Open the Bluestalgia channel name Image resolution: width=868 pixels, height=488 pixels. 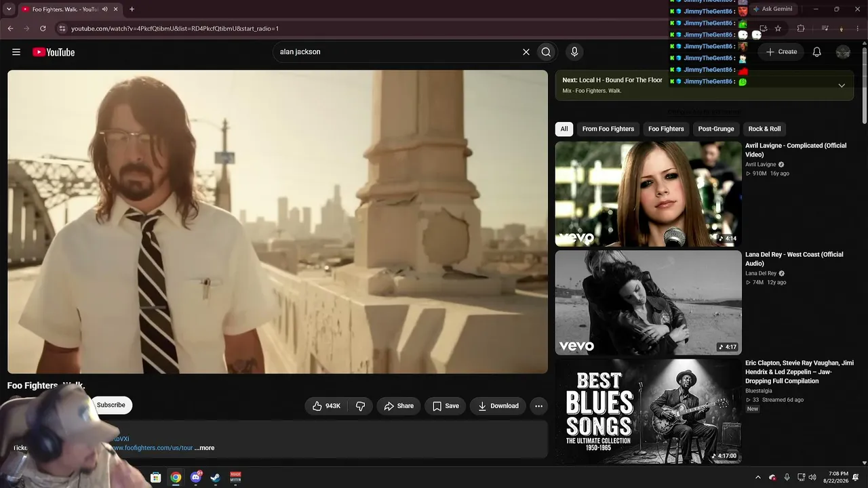[759, 391]
